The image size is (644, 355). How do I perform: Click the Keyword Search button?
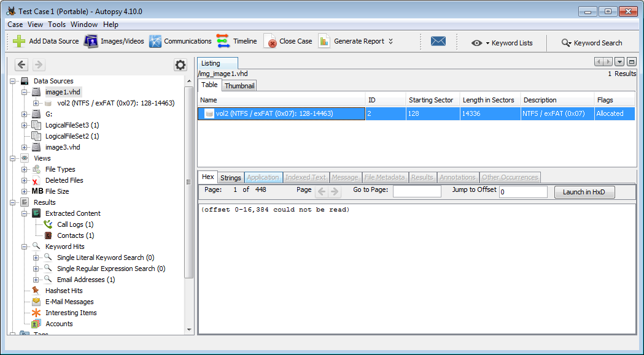[592, 43]
